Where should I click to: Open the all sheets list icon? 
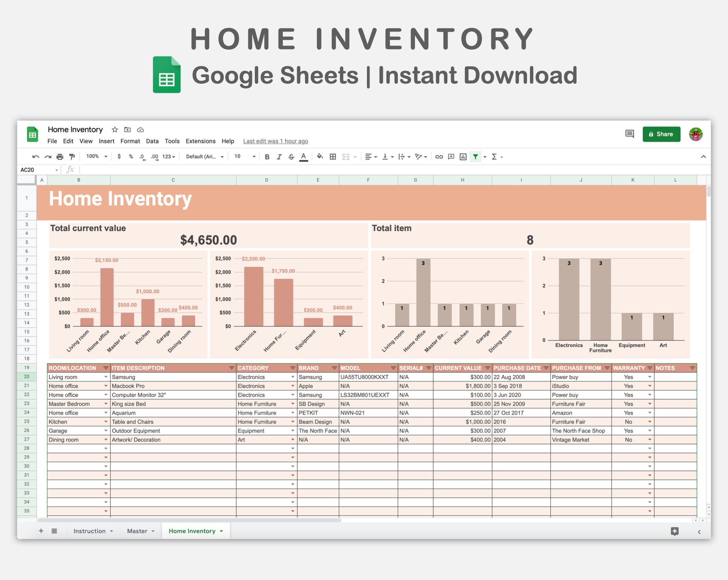click(x=54, y=531)
